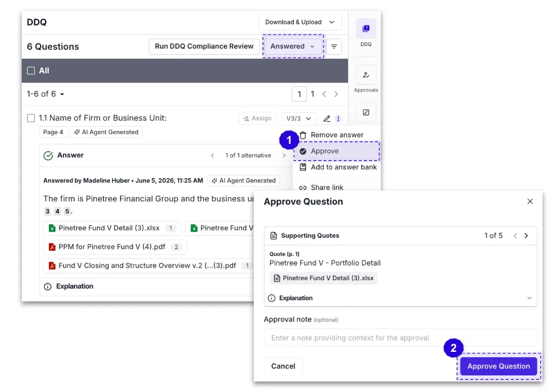Open the Approvals sidebar icon
Image resolution: width=556 pixels, height=392 pixels.
[366, 75]
